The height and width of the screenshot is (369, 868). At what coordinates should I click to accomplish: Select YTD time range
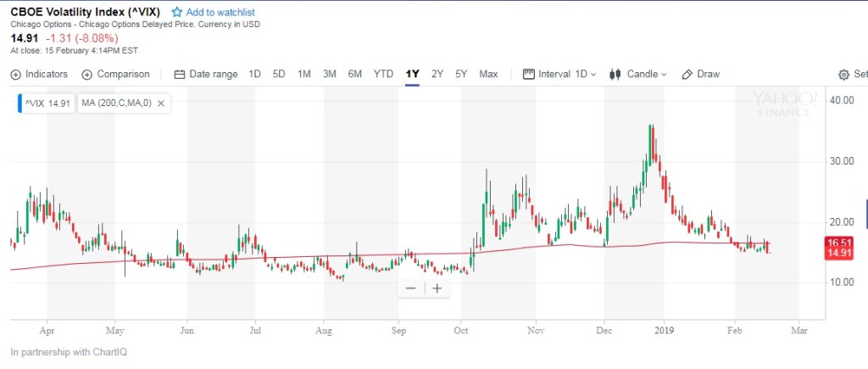click(x=383, y=75)
